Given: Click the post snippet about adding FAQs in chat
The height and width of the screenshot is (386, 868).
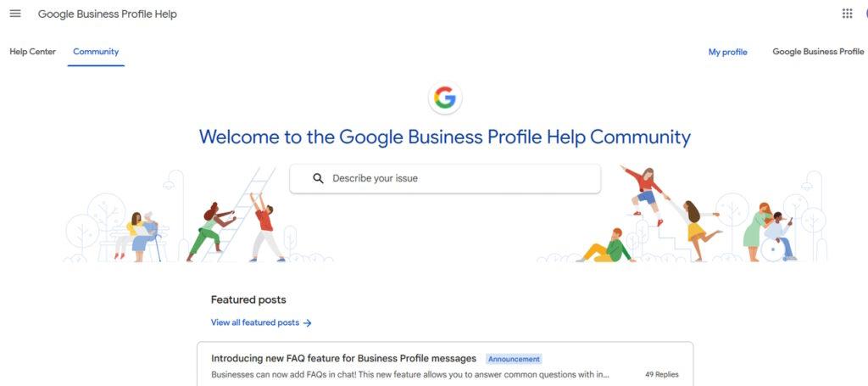Looking at the screenshot, I should pos(410,374).
